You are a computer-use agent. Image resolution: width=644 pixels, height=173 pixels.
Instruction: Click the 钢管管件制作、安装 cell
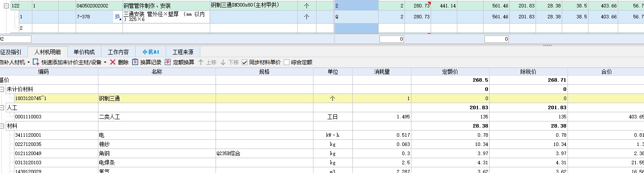(x=166, y=6)
